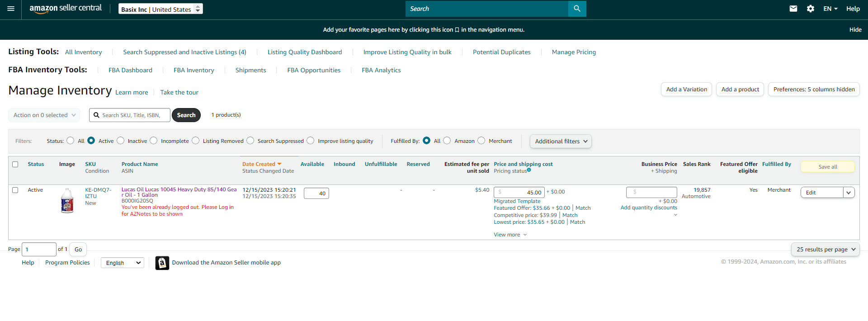Screen dimensions: 868x321
Task: Open the Edit button dropdown arrow
Action: click(849, 193)
